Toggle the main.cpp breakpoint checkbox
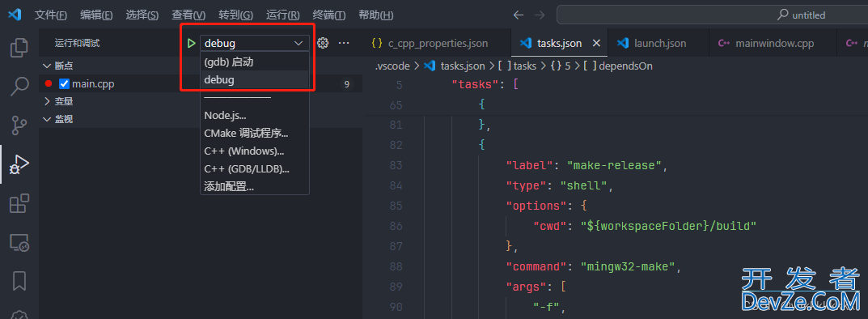Screen dimensions: 868x319 pyautogui.click(x=64, y=84)
